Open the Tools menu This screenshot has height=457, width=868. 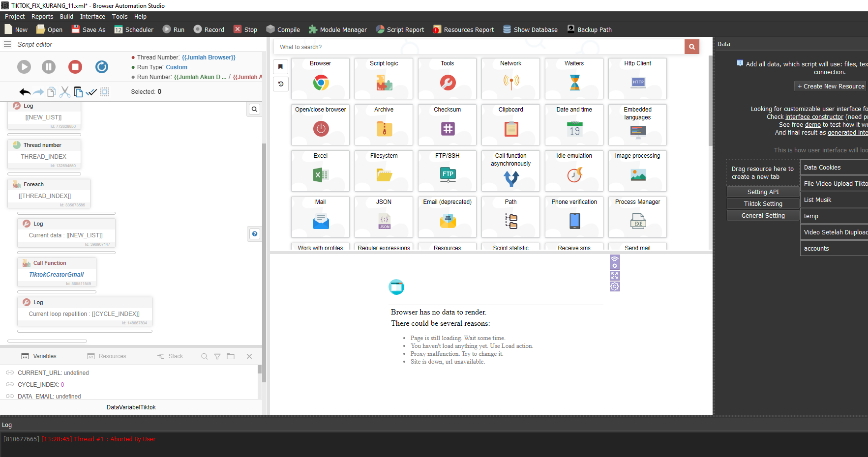tap(120, 17)
